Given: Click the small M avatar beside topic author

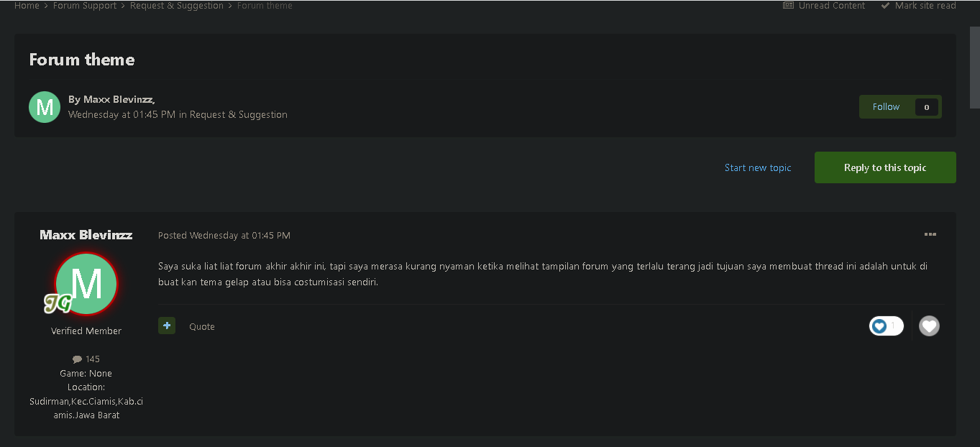Looking at the screenshot, I should 45,107.
